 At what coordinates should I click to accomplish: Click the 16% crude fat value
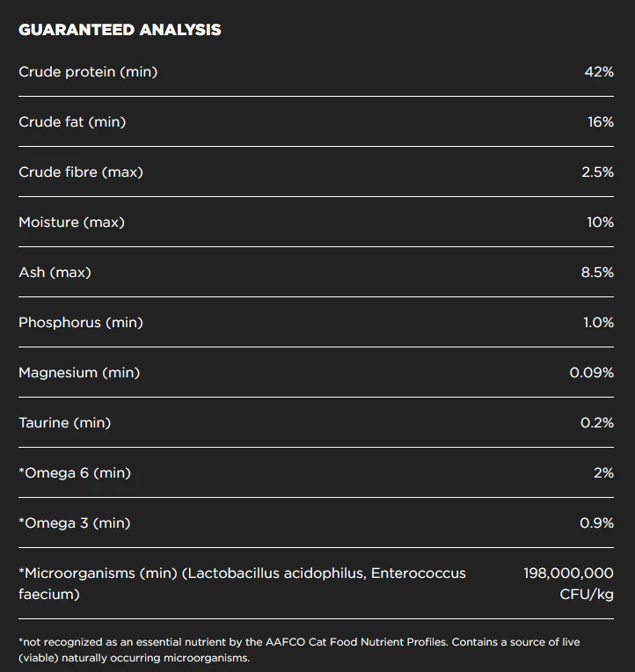pyautogui.click(x=601, y=121)
